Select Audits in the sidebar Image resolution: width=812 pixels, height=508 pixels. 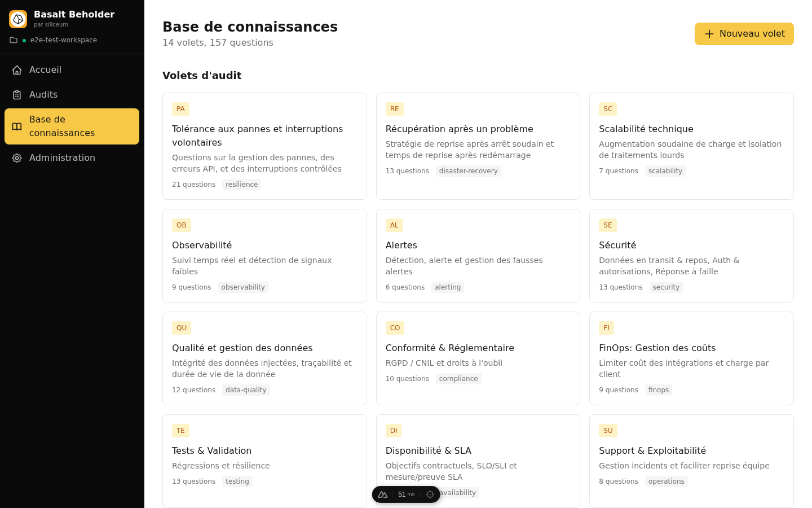[x=42, y=94]
